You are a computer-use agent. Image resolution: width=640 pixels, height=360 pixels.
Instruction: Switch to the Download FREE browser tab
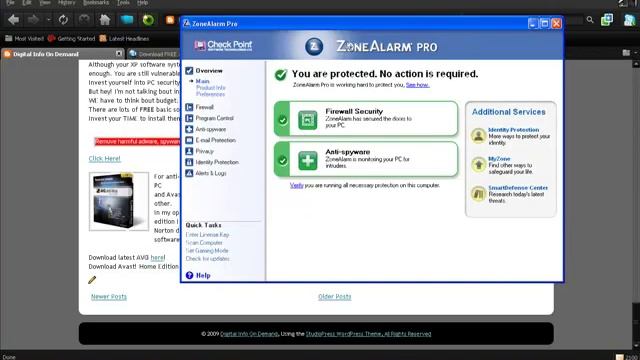click(x=153, y=54)
